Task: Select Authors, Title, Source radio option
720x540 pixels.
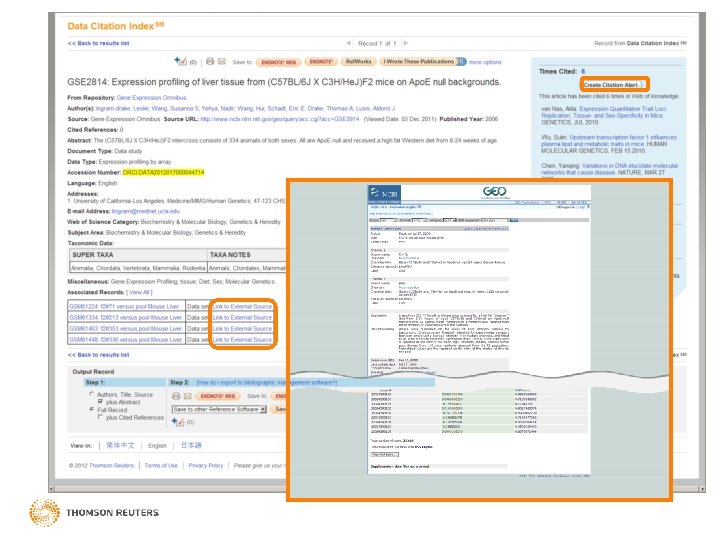Action: [91, 394]
